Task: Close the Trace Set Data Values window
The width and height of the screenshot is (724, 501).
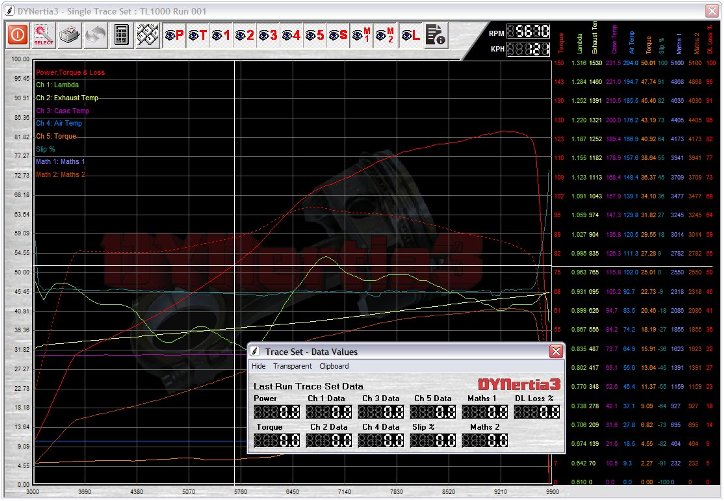Action: pyautogui.click(x=556, y=352)
